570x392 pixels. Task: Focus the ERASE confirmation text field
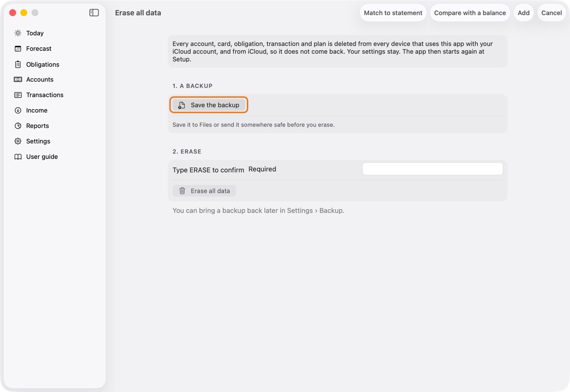tap(433, 169)
